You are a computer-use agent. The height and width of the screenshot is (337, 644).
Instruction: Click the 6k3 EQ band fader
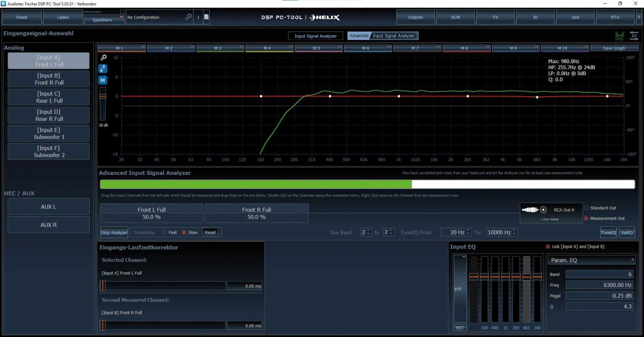[527, 289]
